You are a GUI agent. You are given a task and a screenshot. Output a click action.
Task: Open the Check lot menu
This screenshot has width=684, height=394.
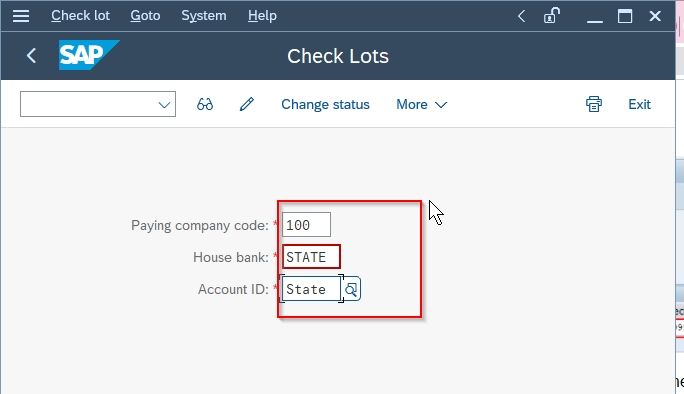[80, 16]
